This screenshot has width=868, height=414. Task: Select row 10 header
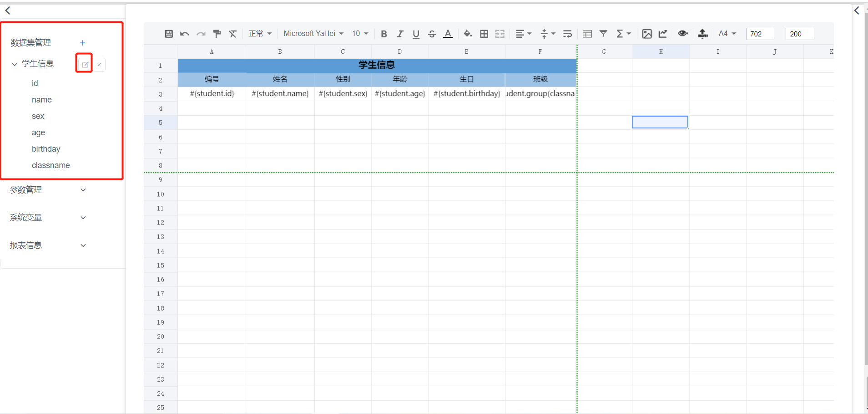point(161,194)
